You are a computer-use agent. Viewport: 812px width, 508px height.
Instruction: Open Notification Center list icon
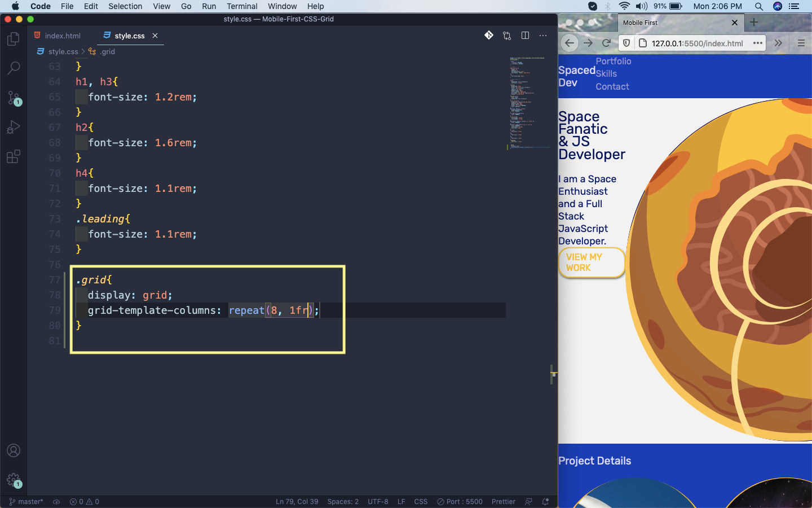click(x=795, y=6)
